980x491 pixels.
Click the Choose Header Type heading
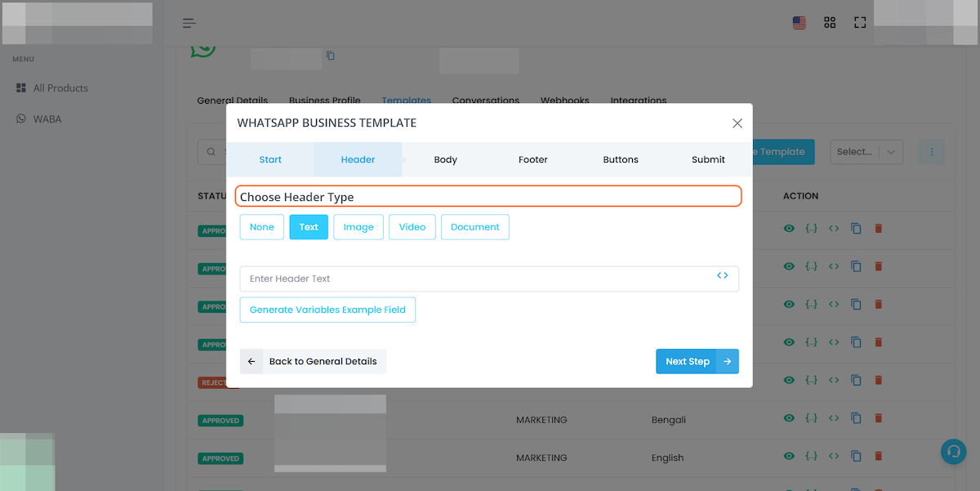(297, 197)
